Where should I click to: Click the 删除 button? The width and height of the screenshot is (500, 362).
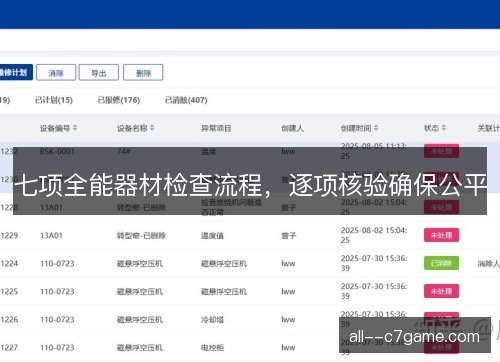coord(143,73)
